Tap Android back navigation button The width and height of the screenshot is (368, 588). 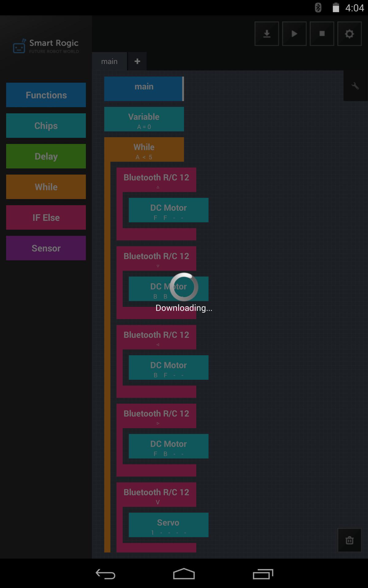point(105,574)
